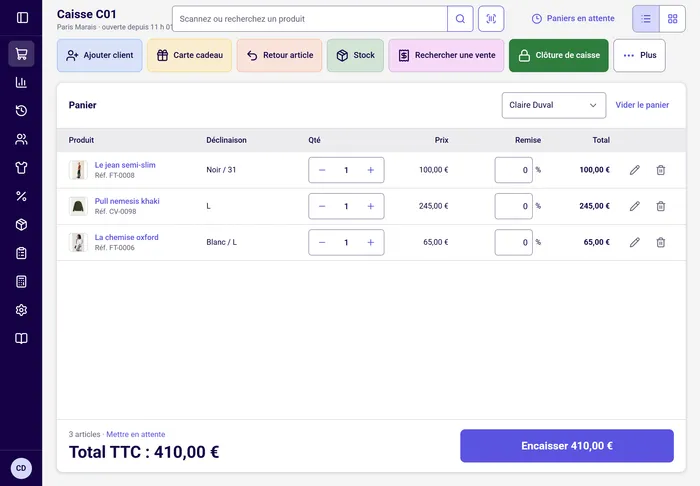Open the sales history clock icon
Screen dimensions: 700x486
point(21,111)
